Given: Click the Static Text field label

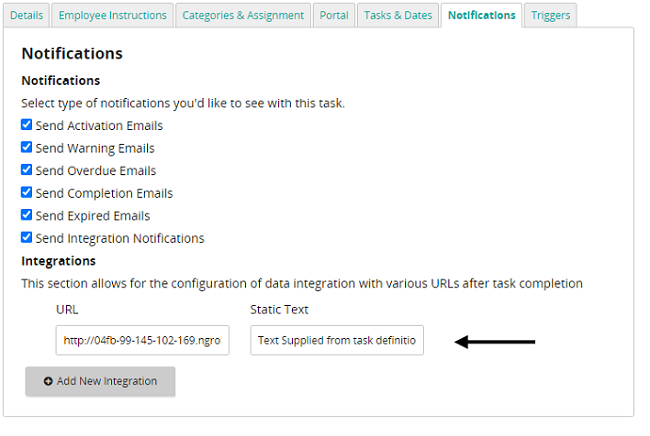Looking at the screenshot, I should click(279, 310).
